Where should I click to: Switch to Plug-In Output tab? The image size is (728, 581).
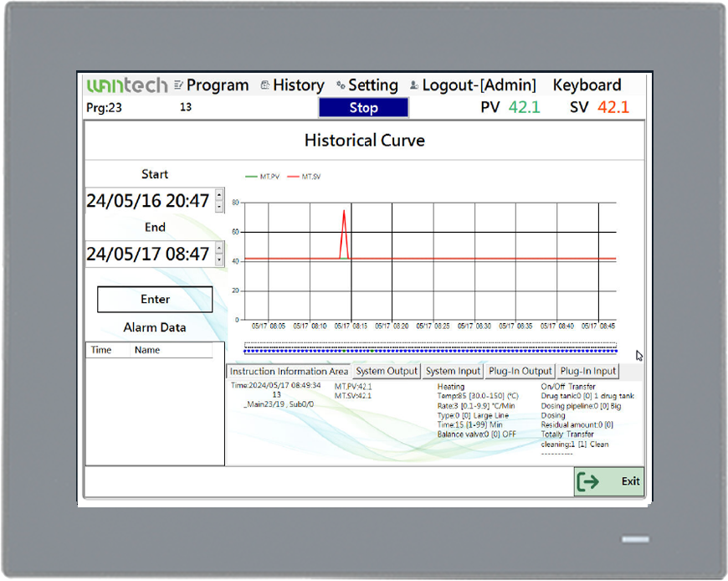coord(520,371)
